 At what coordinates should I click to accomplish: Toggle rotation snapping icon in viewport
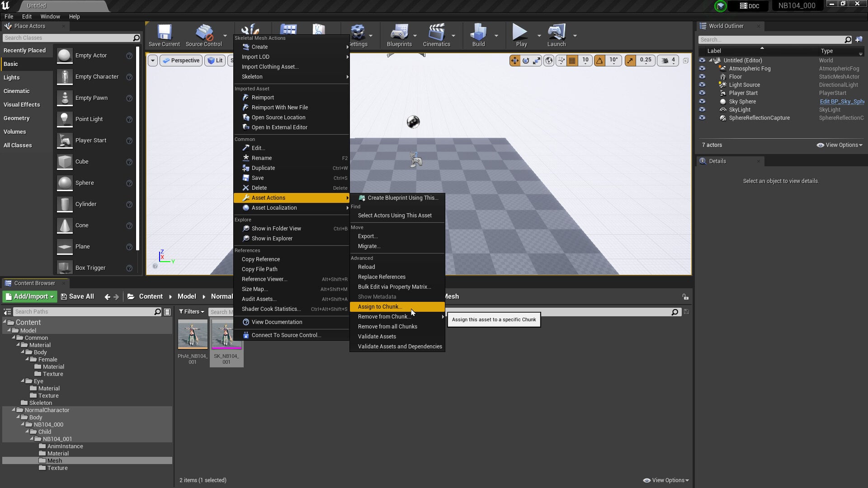pyautogui.click(x=599, y=61)
